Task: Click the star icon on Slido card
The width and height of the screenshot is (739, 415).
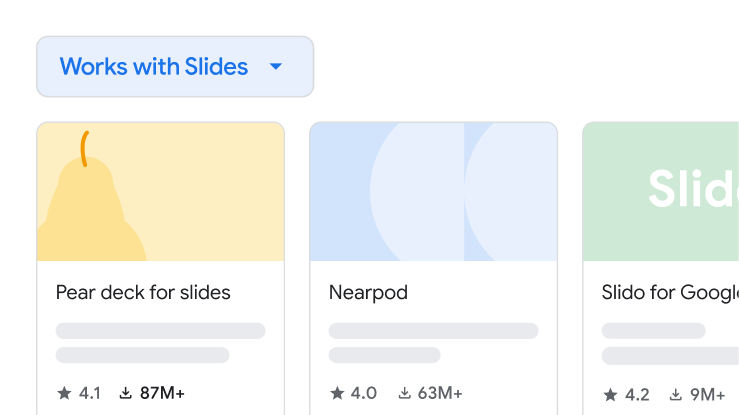Action: click(x=610, y=394)
